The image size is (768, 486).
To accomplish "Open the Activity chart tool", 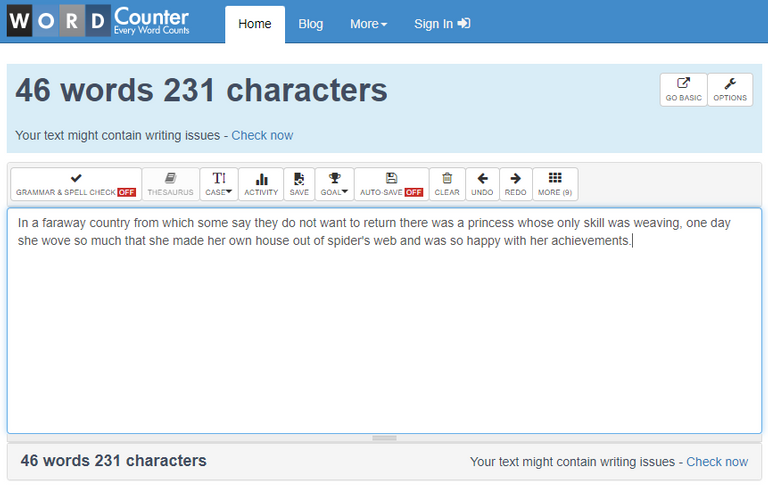I will (261, 184).
